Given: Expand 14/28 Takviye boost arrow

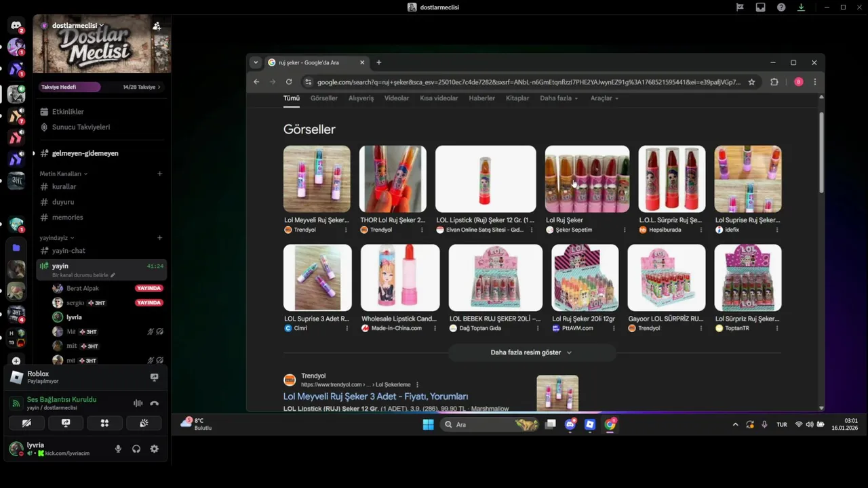Looking at the screenshot, I should (x=159, y=87).
